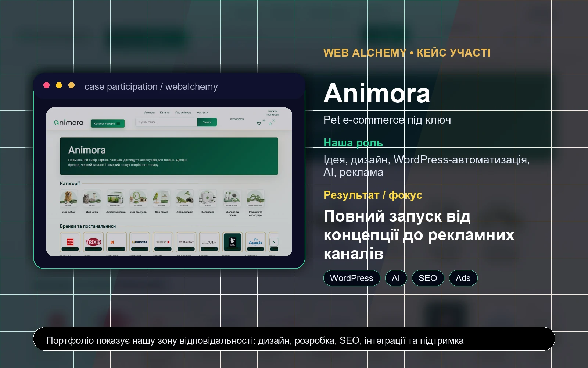Select the Природа brand logo
The height and width of the screenshot is (368, 588).
tap(255, 242)
